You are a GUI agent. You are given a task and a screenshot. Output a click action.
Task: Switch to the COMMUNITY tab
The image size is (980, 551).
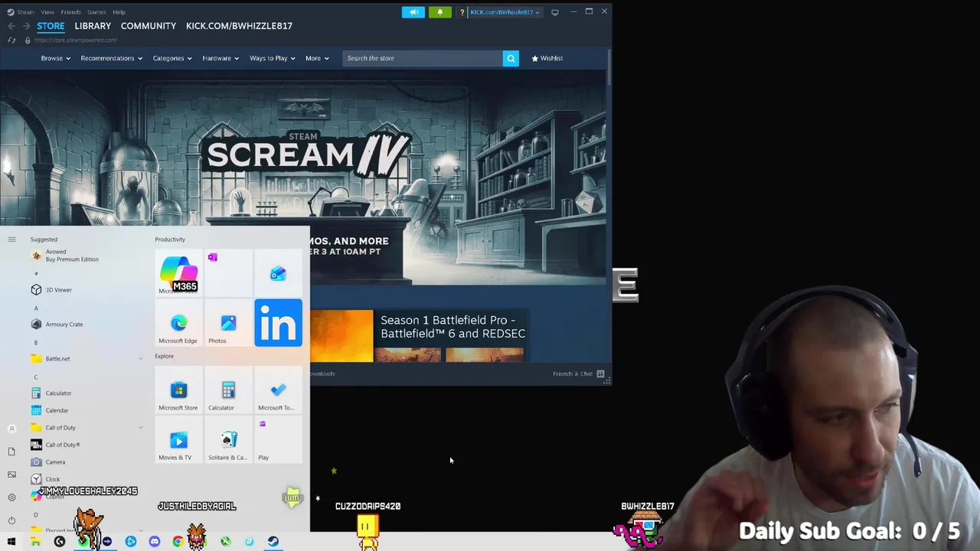click(149, 26)
